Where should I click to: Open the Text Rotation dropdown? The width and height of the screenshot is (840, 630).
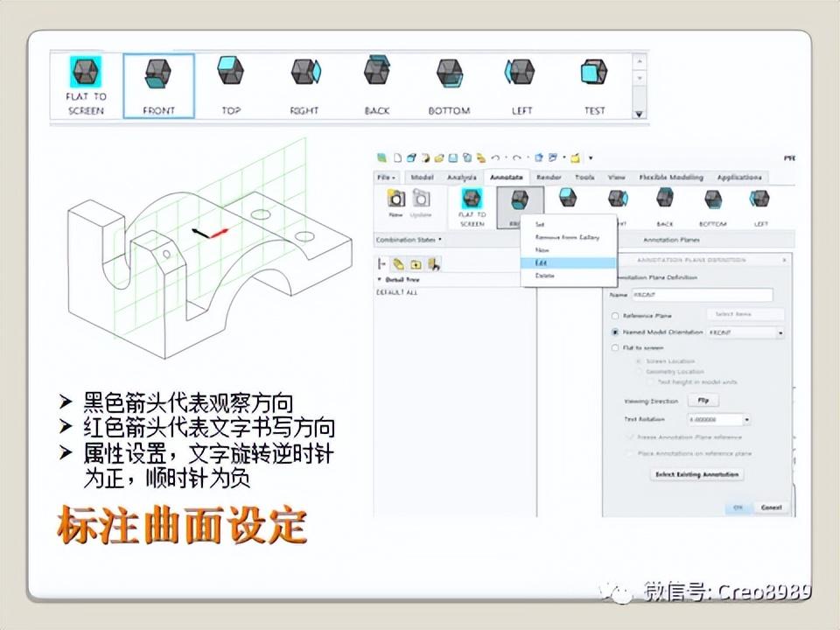746,420
